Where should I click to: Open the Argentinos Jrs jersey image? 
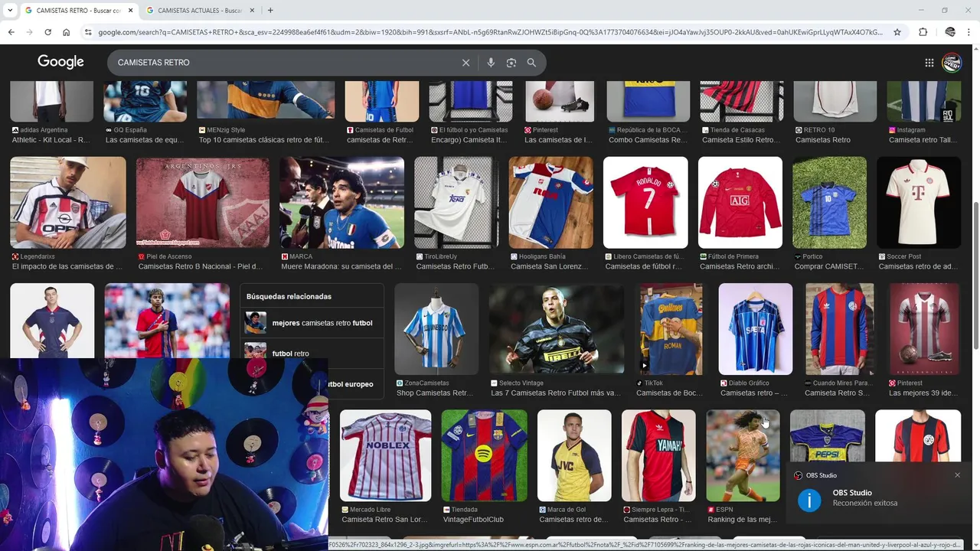click(x=203, y=203)
